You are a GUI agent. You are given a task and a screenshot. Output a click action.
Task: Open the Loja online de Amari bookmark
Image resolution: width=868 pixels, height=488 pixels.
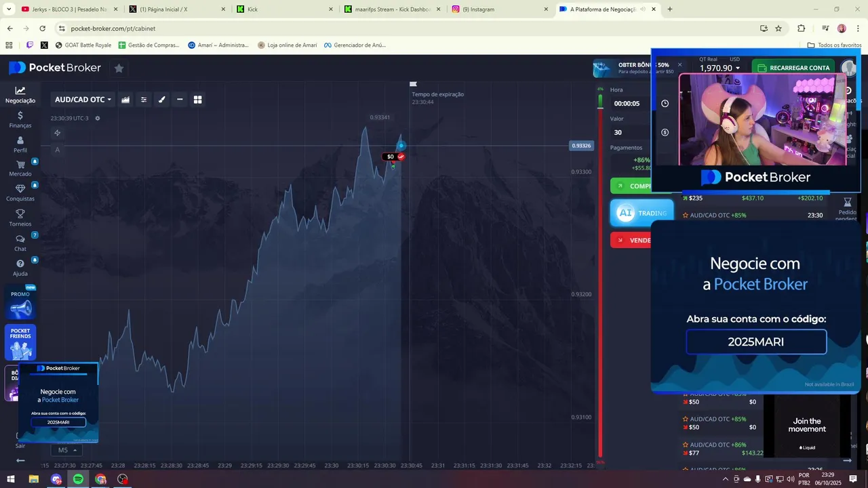point(287,45)
